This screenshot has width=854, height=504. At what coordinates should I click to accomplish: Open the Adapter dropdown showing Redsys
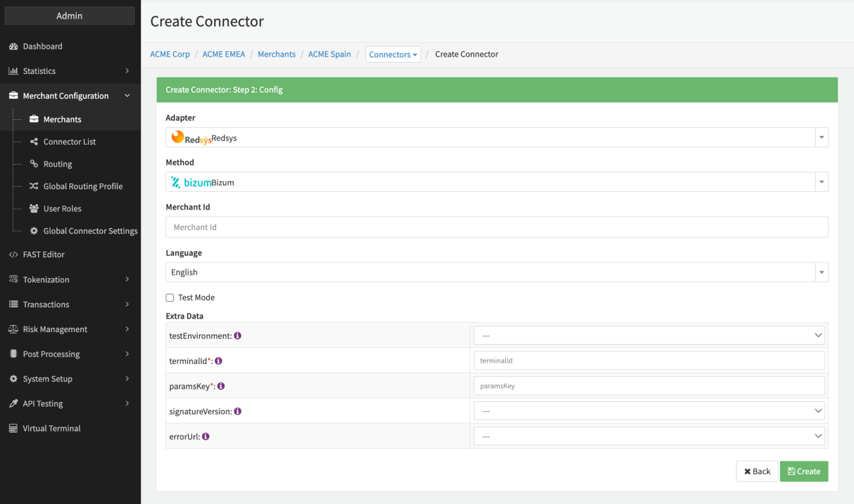coord(496,137)
